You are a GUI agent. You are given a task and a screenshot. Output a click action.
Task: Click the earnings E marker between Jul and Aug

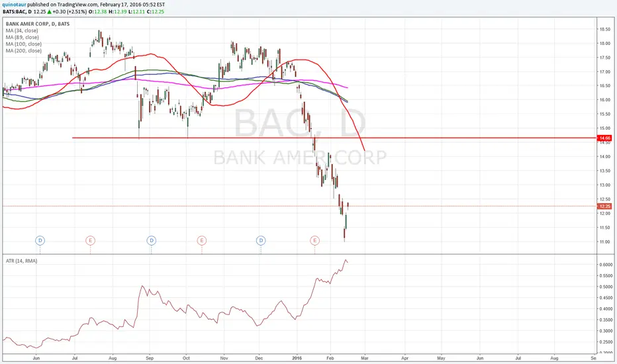point(90,240)
